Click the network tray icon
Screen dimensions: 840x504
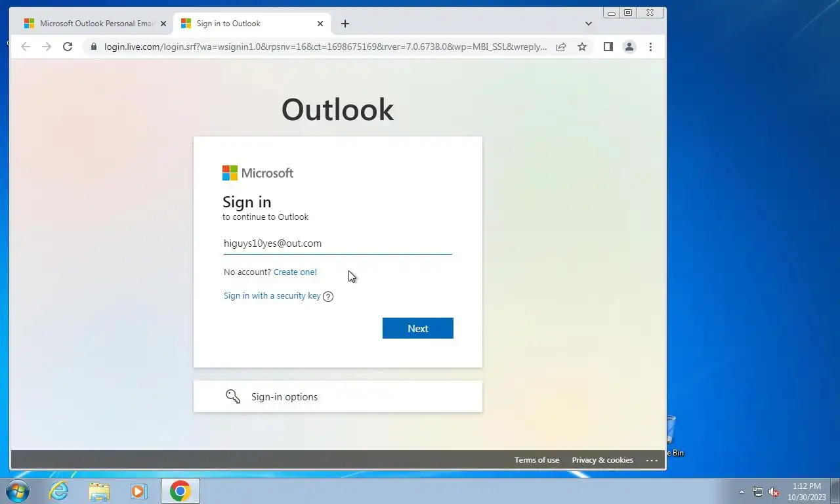758,492
